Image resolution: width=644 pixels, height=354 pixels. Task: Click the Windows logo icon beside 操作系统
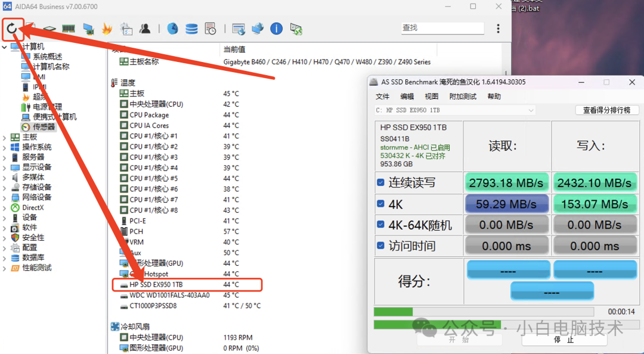click(15, 147)
